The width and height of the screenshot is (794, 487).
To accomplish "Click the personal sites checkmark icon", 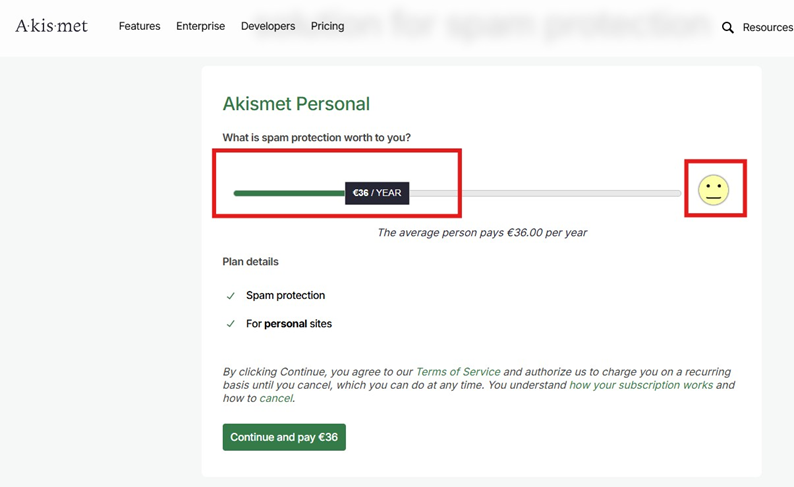I will [x=230, y=323].
